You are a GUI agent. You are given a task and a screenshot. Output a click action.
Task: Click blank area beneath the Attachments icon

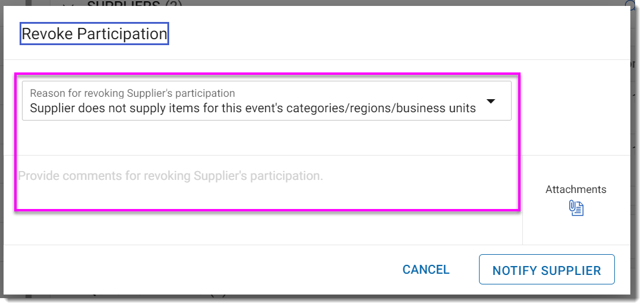pos(576,232)
